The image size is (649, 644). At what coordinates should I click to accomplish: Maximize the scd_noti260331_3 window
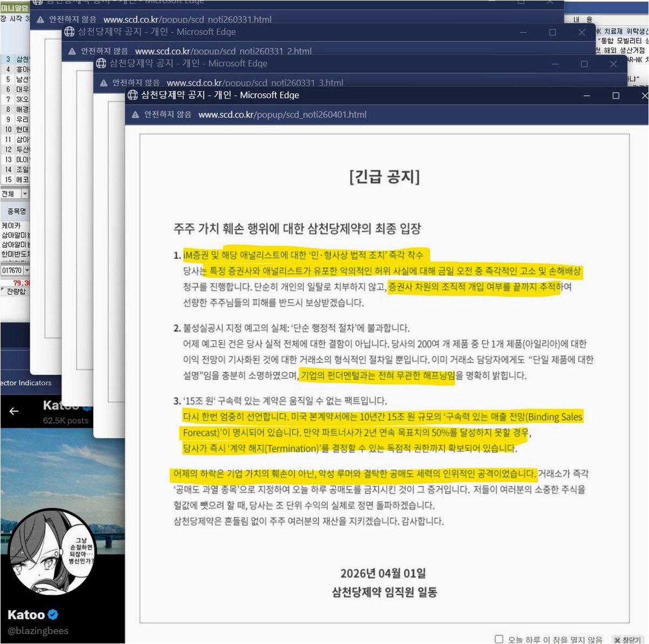coord(584,64)
